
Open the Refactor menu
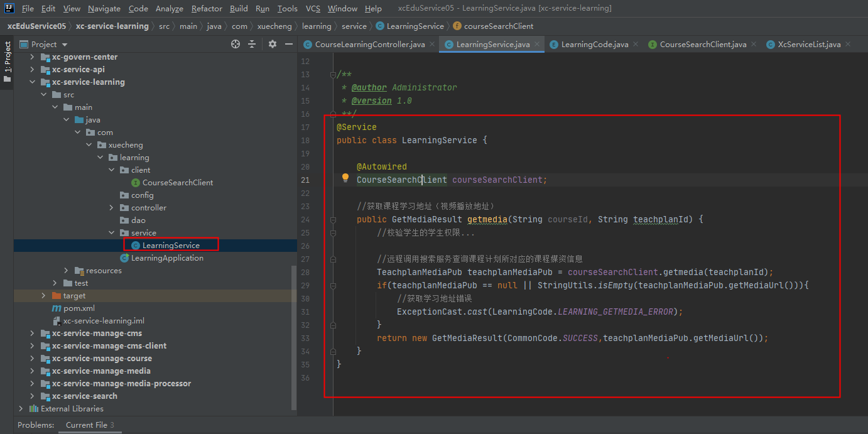207,8
